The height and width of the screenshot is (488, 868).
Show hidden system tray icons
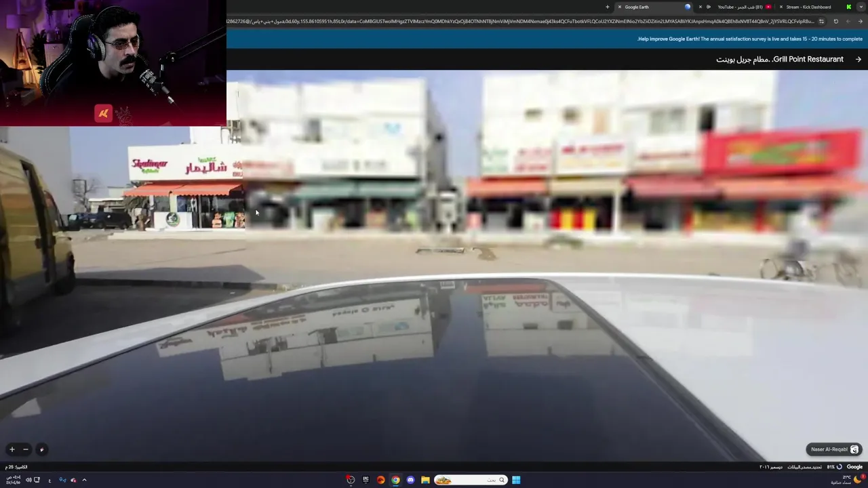click(84, 480)
